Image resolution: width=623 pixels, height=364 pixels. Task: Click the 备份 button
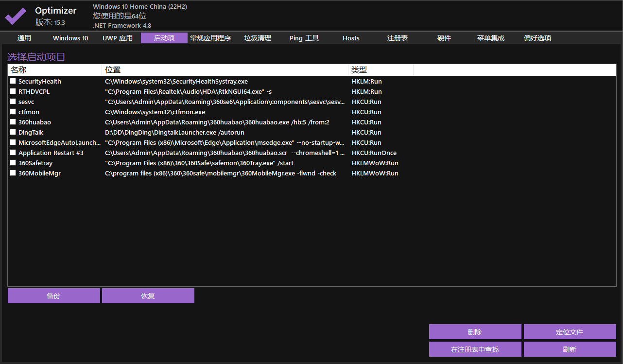click(x=53, y=295)
